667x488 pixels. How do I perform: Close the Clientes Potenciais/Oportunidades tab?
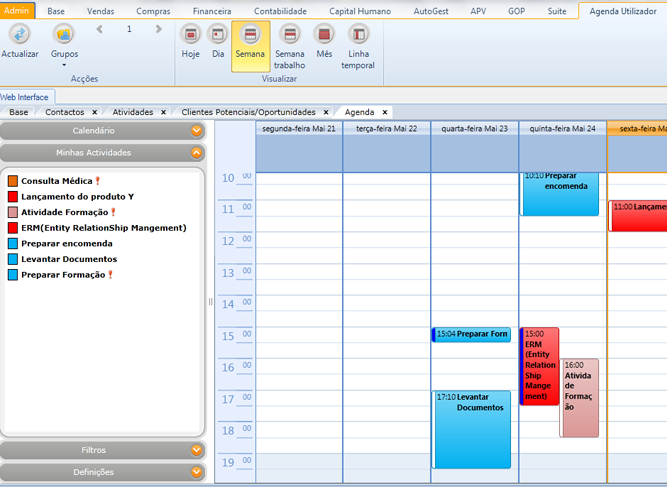point(326,112)
